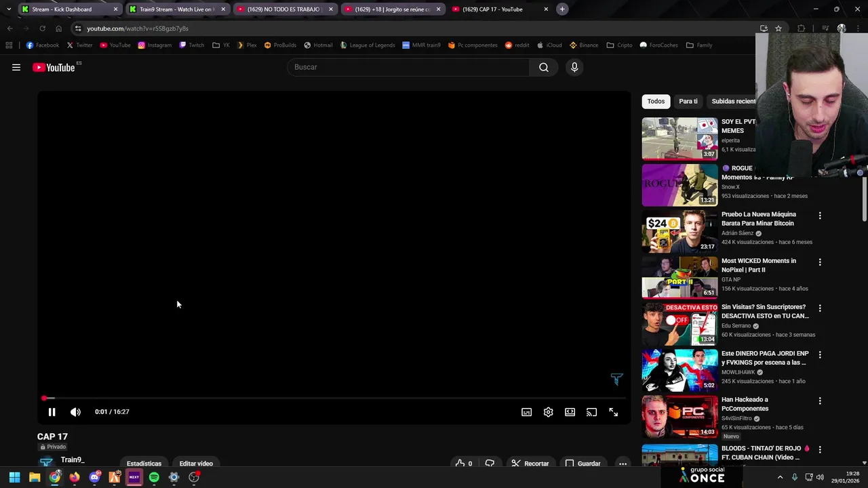Start voice search with the microphone icon
This screenshot has height=488, width=868.
click(574, 67)
